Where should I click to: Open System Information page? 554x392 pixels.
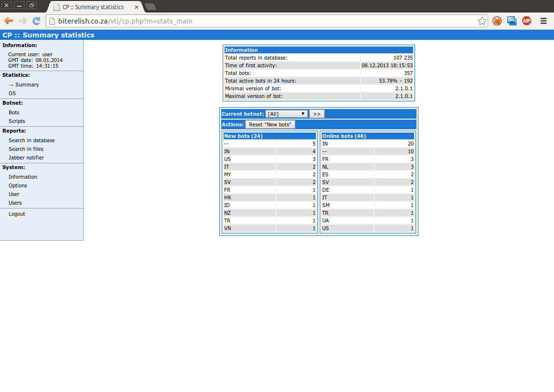23,177
